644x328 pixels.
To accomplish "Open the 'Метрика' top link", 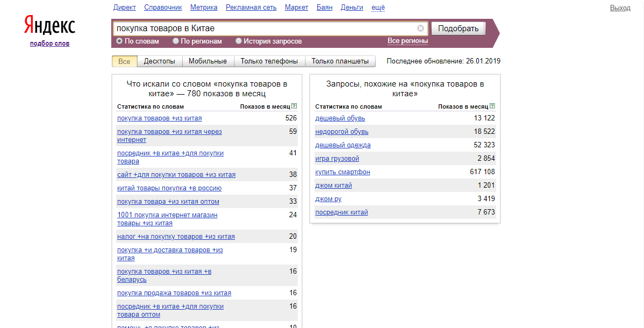I will (204, 8).
